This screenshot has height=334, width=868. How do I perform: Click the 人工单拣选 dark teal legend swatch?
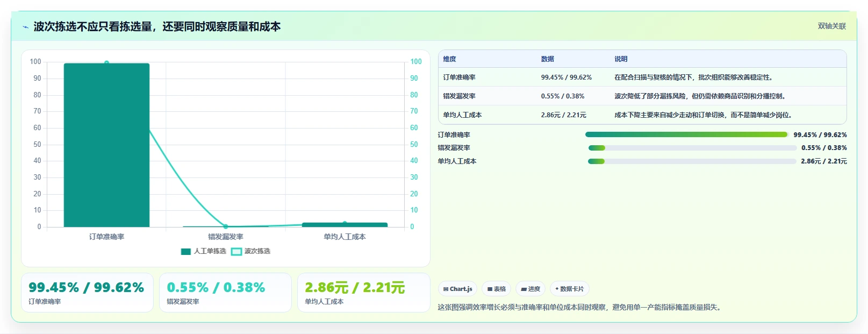186,251
